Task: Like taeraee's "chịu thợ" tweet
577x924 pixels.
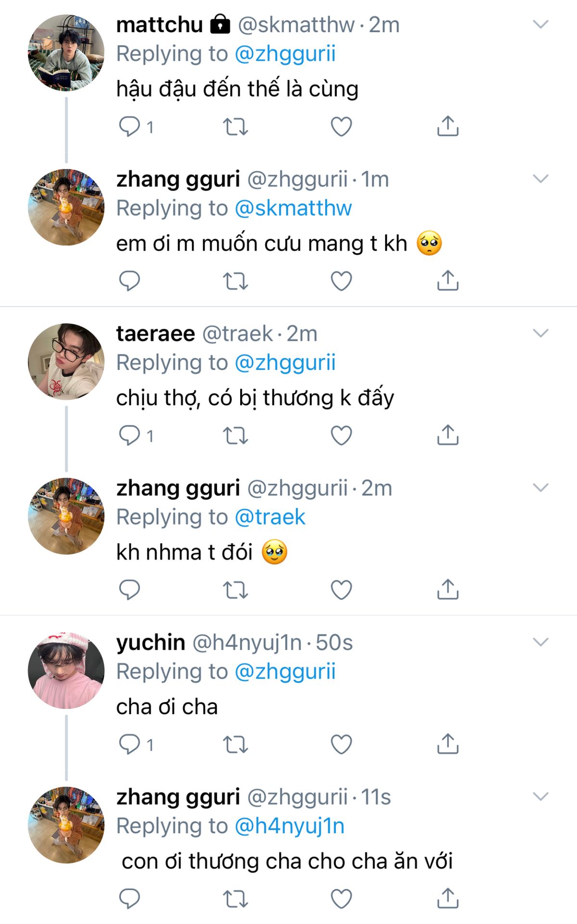Action: [x=341, y=435]
